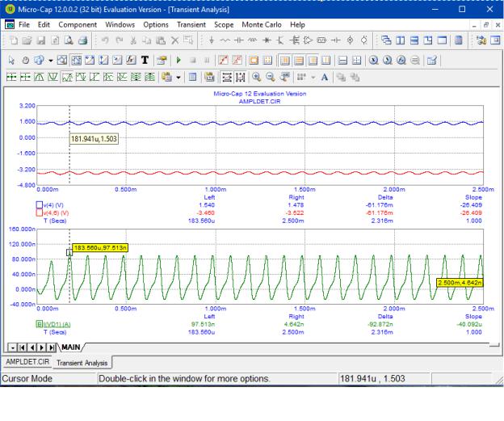Click the Tile Vertical windows icon

pos(400,40)
